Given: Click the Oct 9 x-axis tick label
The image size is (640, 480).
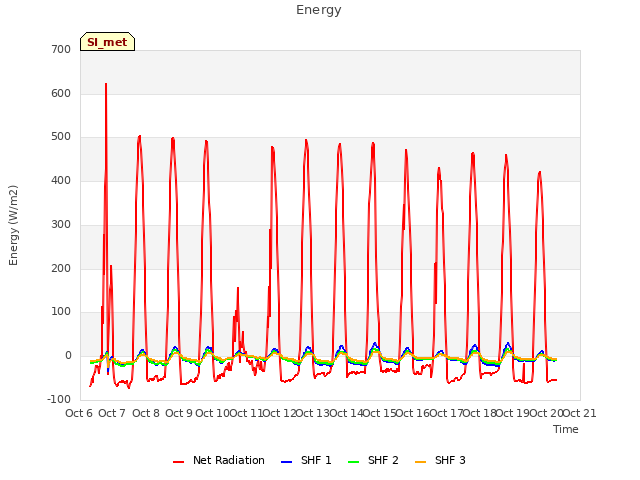Looking at the screenshot, I should click(x=179, y=413).
